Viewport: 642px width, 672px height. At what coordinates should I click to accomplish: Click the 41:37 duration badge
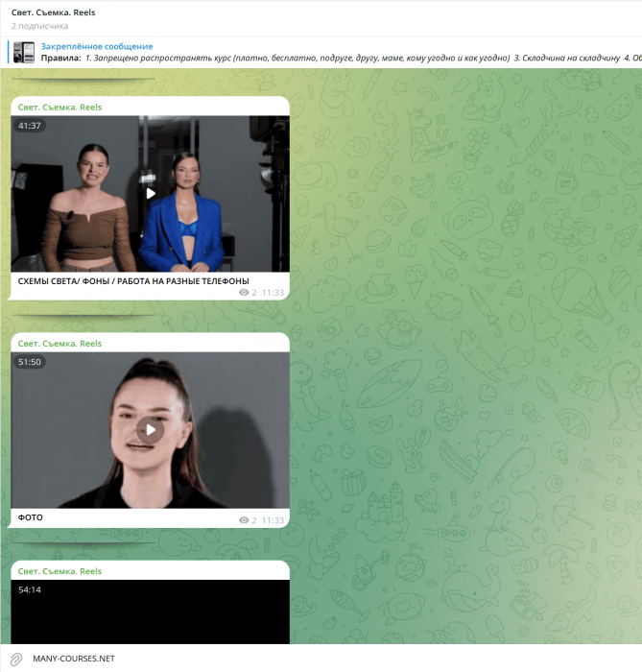[30, 126]
